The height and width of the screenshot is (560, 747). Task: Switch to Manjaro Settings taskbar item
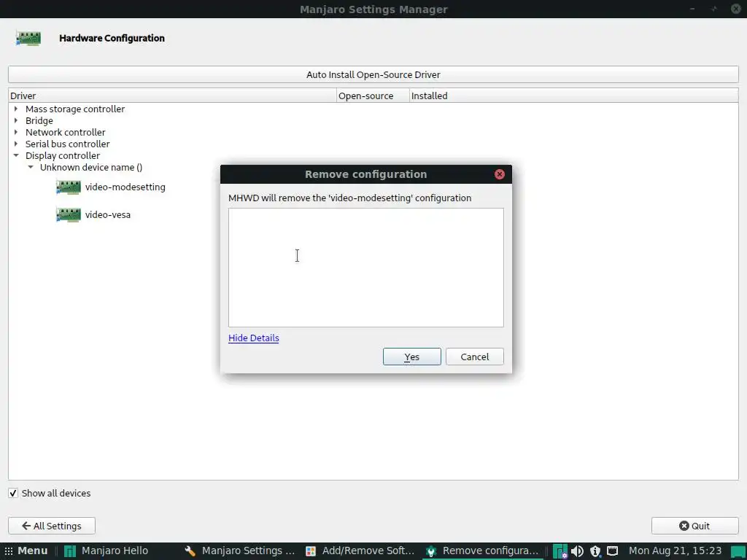[241, 551]
